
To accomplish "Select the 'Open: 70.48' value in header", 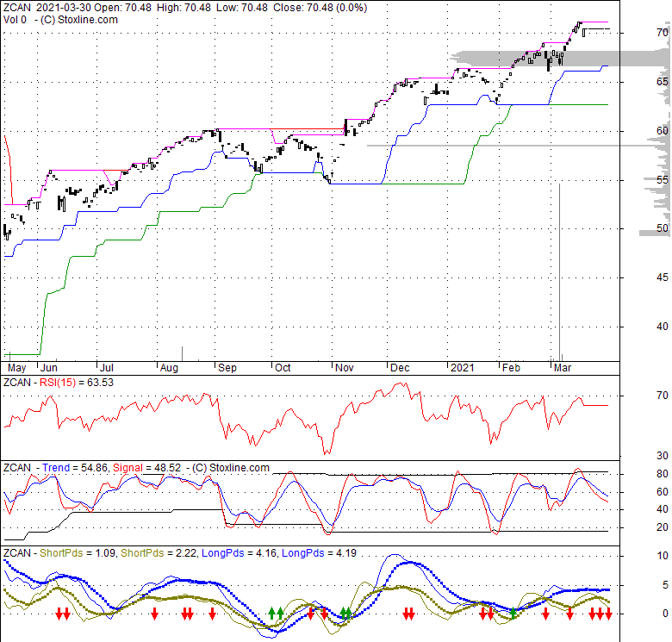I will tap(122, 8).
